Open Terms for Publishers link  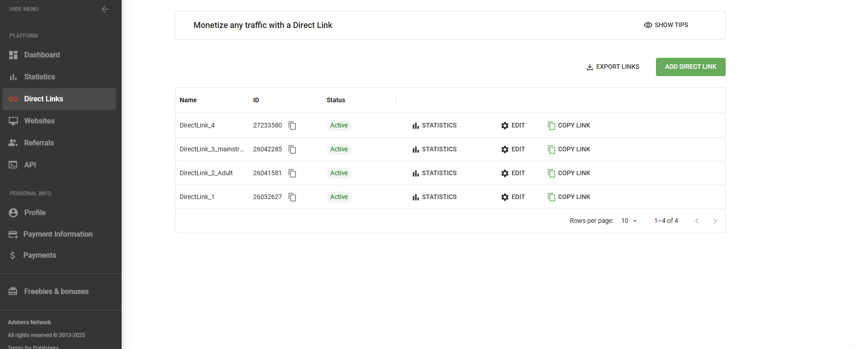[33, 347]
